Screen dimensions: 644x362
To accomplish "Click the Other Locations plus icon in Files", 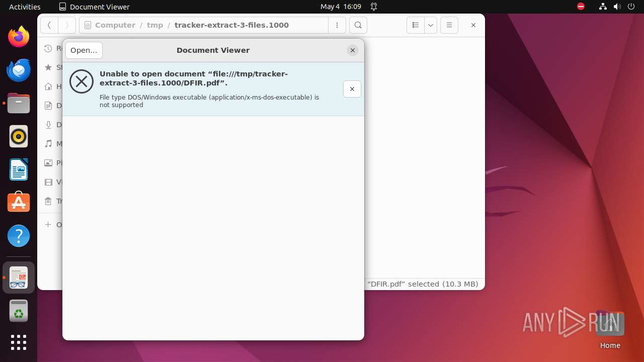I will tap(48, 225).
